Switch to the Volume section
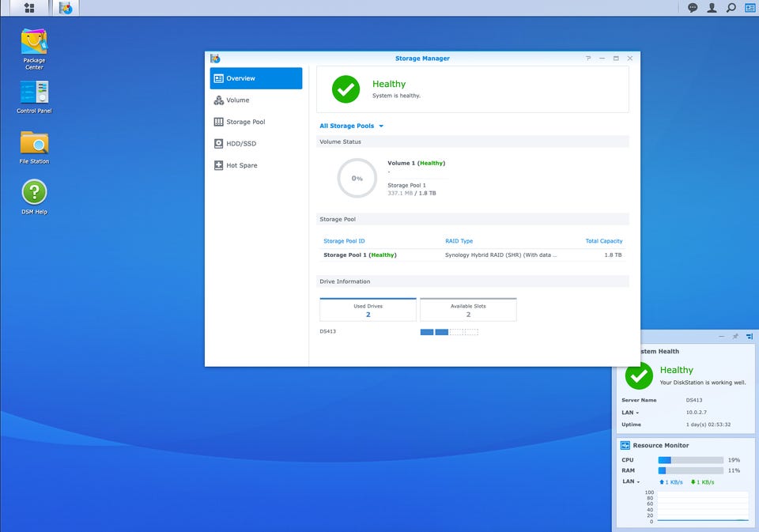This screenshot has height=532, width=759. point(256,100)
